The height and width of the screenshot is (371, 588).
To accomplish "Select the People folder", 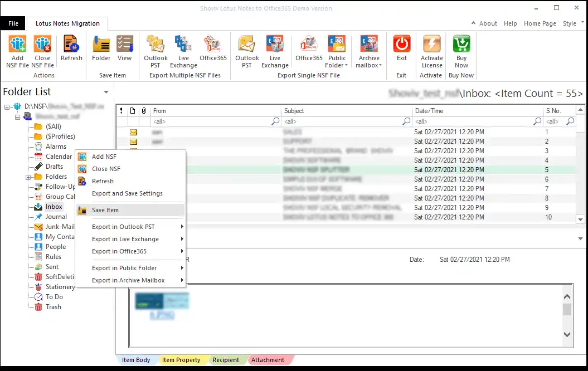I will (x=56, y=247).
